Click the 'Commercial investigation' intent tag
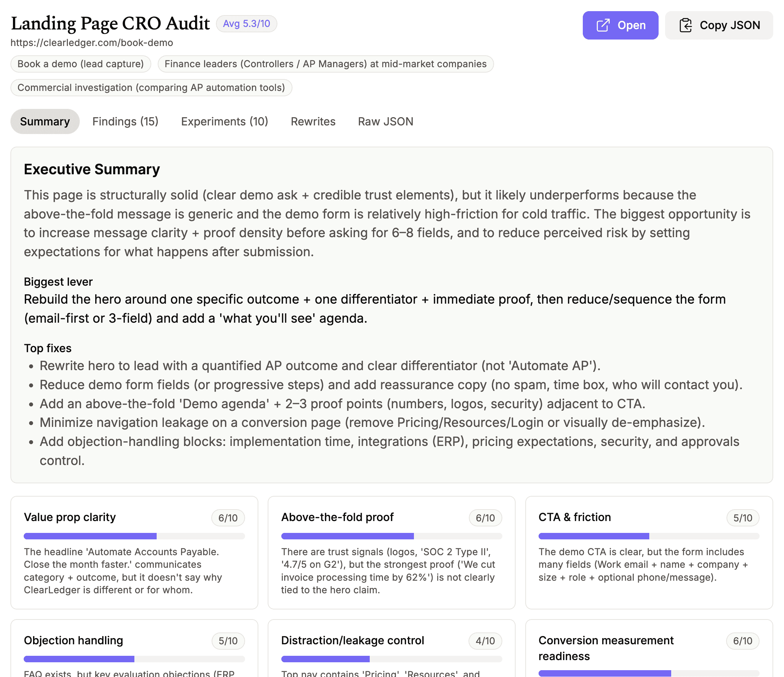The height and width of the screenshot is (677, 784). pyautogui.click(x=151, y=88)
